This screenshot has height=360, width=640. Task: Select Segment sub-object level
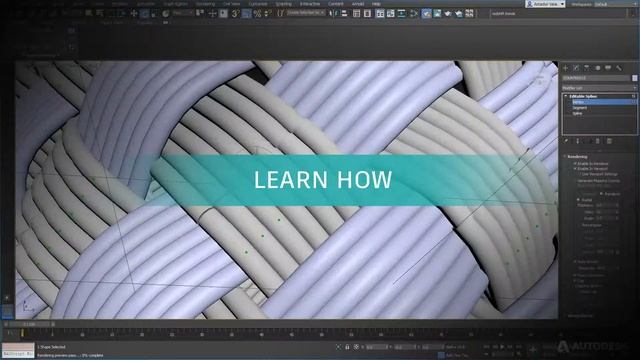click(x=580, y=108)
